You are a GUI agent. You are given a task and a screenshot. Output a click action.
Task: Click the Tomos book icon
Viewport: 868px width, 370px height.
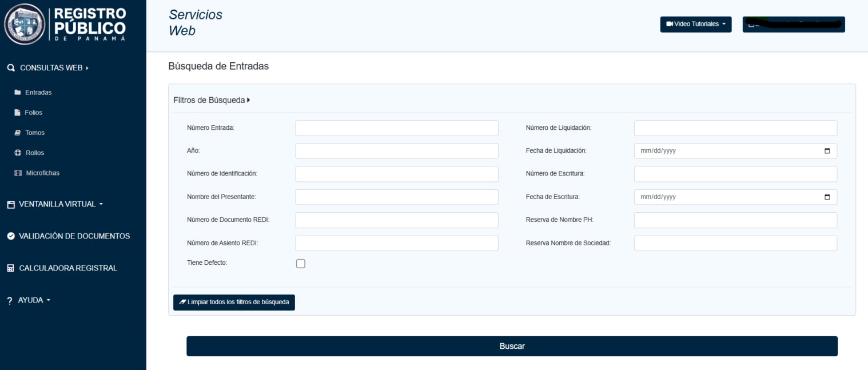(x=18, y=133)
